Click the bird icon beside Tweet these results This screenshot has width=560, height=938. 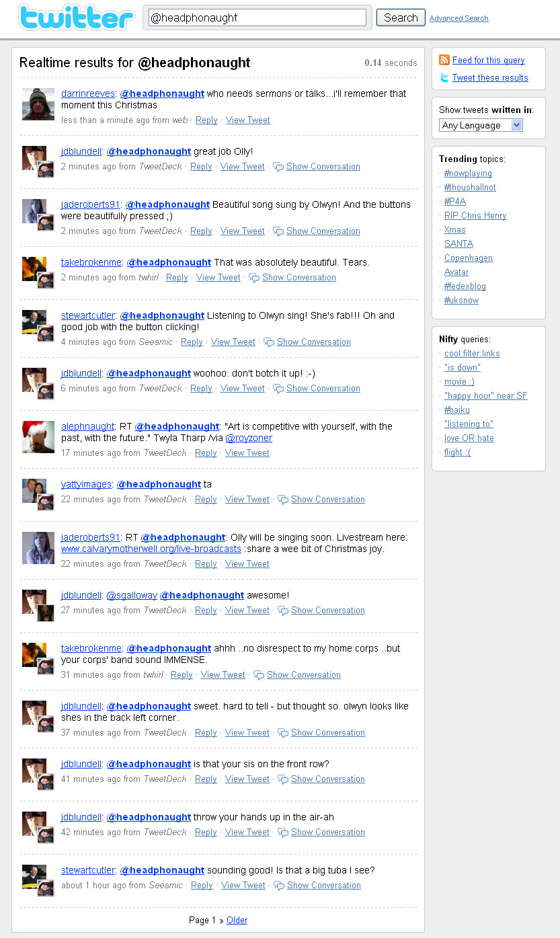coord(444,77)
